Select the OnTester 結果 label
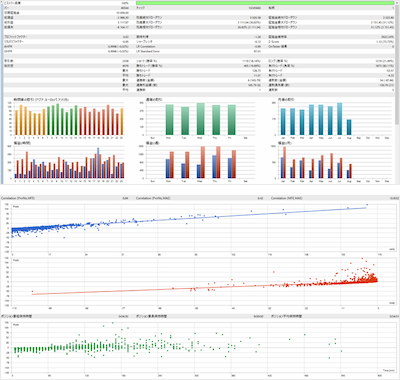The width and height of the screenshot is (400, 380). point(277,47)
